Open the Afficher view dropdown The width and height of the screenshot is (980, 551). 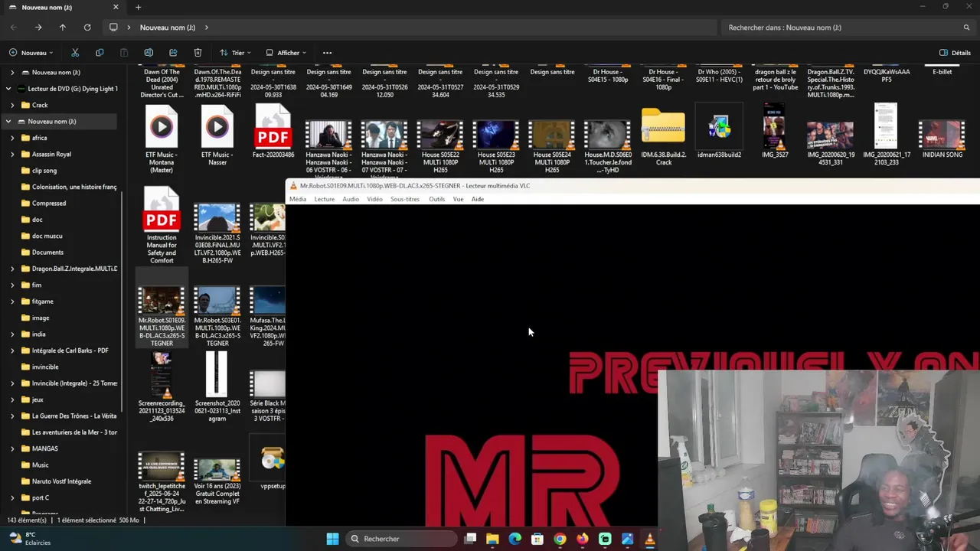click(286, 53)
